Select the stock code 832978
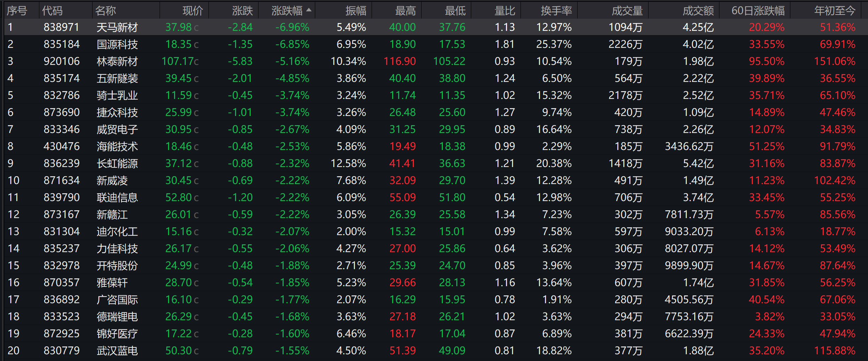The width and height of the screenshot is (868, 361). pos(61,266)
